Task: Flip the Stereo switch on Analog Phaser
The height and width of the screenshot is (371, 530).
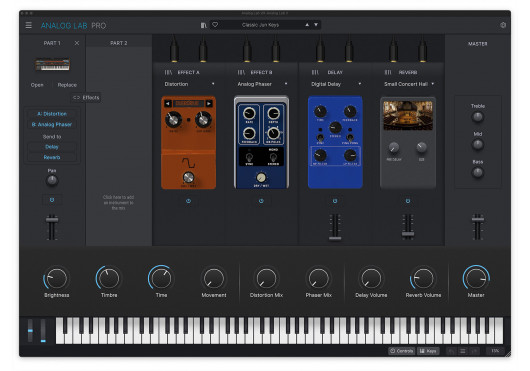Action: pos(273,158)
